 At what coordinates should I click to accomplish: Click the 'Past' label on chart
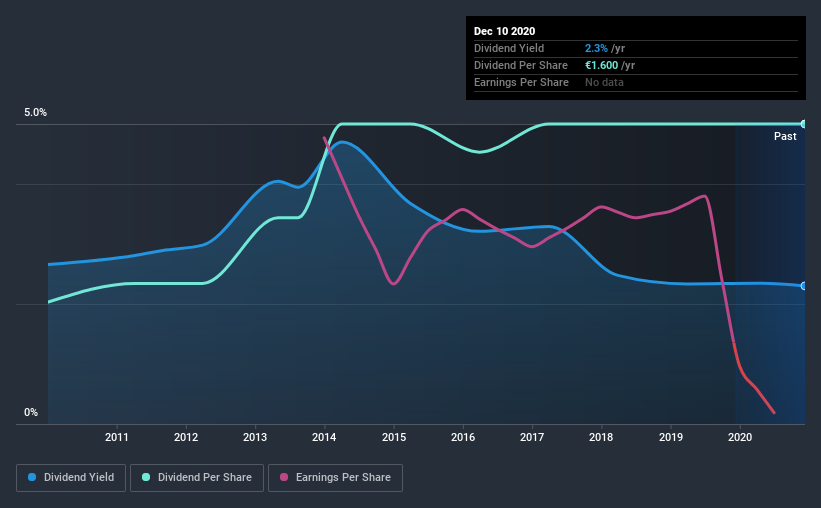[x=785, y=136]
